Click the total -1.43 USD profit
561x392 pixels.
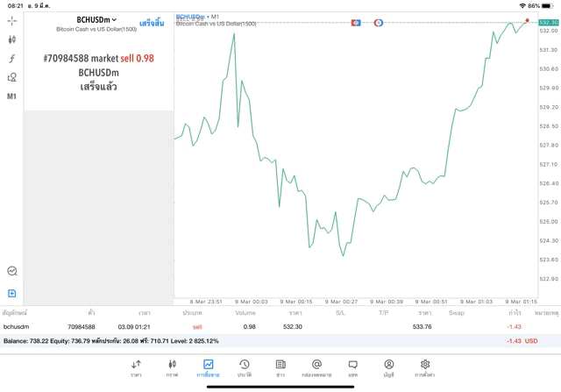(522, 341)
